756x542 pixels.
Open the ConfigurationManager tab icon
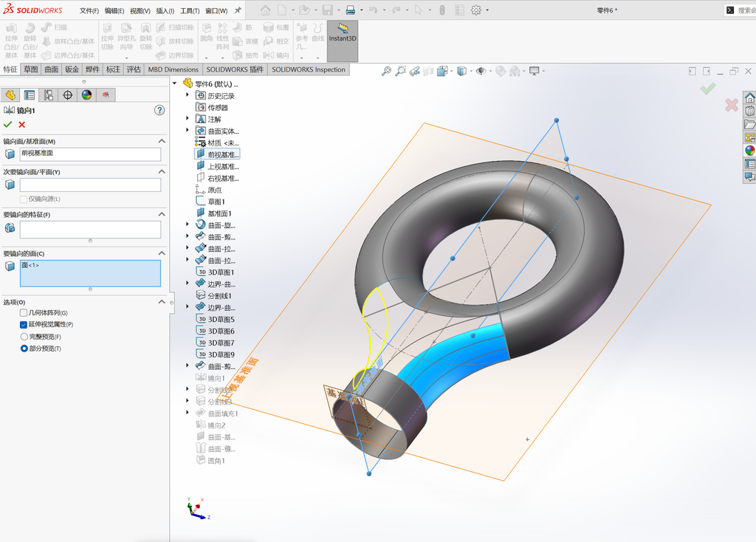coord(48,95)
